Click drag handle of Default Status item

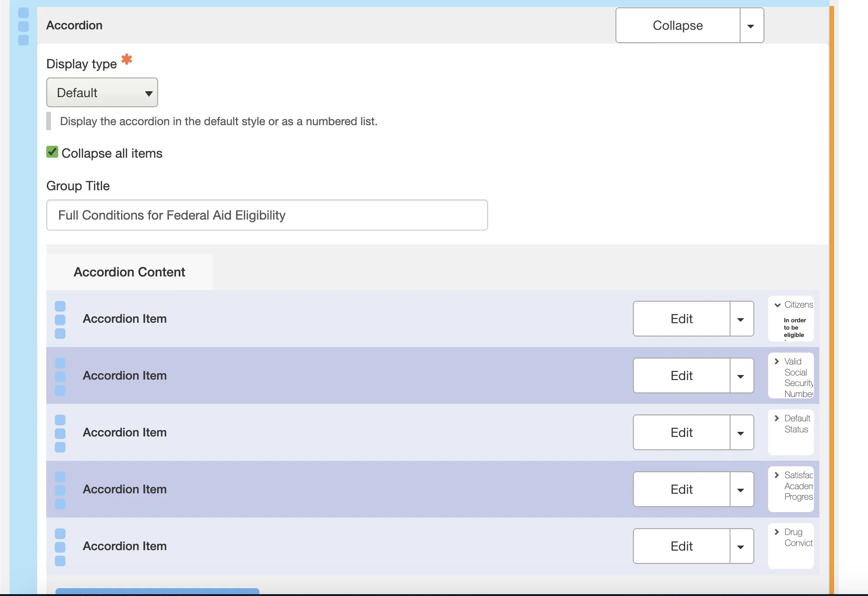[x=60, y=433]
